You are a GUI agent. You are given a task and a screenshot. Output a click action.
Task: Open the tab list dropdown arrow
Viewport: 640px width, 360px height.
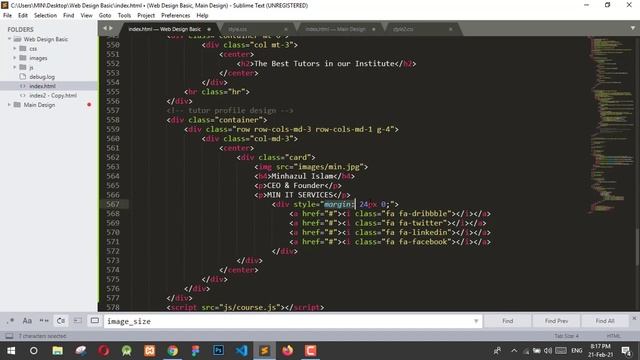pyautogui.click(x=632, y=28)
